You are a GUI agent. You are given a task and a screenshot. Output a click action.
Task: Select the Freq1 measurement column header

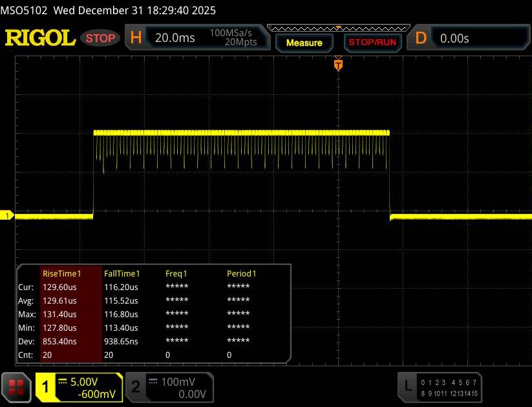click(x=176, y=274)
